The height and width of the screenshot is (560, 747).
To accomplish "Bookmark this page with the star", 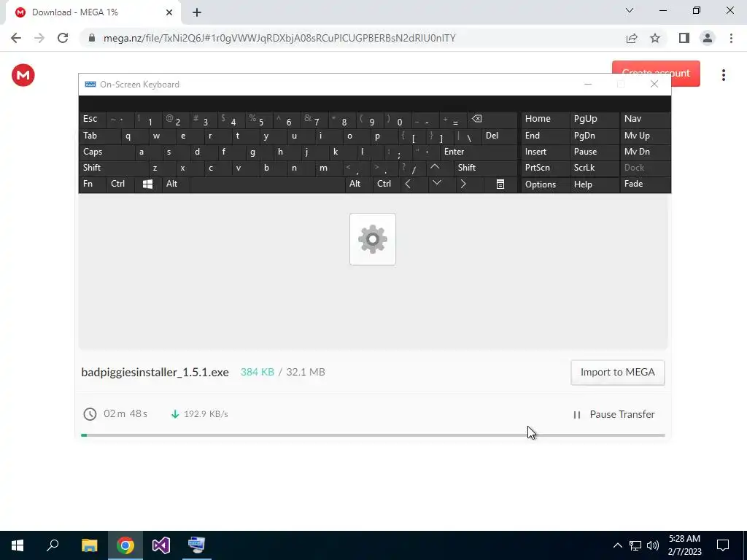I will tap(655, 38).
